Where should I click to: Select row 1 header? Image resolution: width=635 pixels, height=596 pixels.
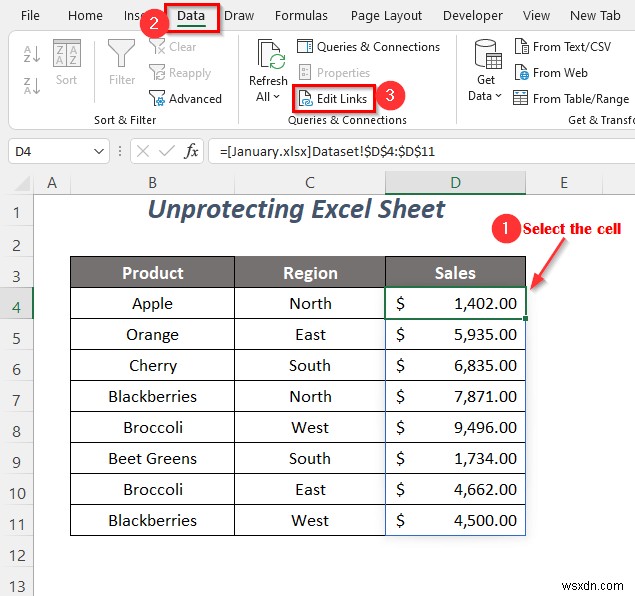(17, 213)
